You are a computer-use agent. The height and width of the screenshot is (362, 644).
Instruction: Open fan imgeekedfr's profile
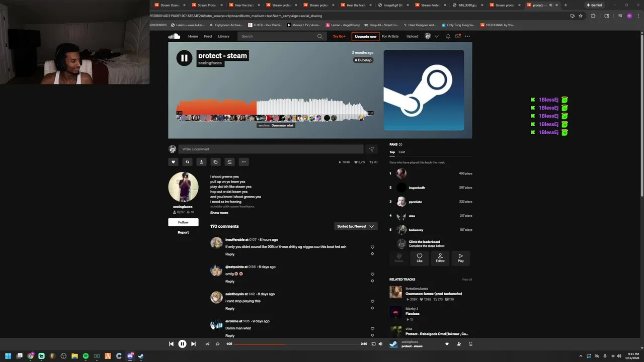click(x=417, y=188)
